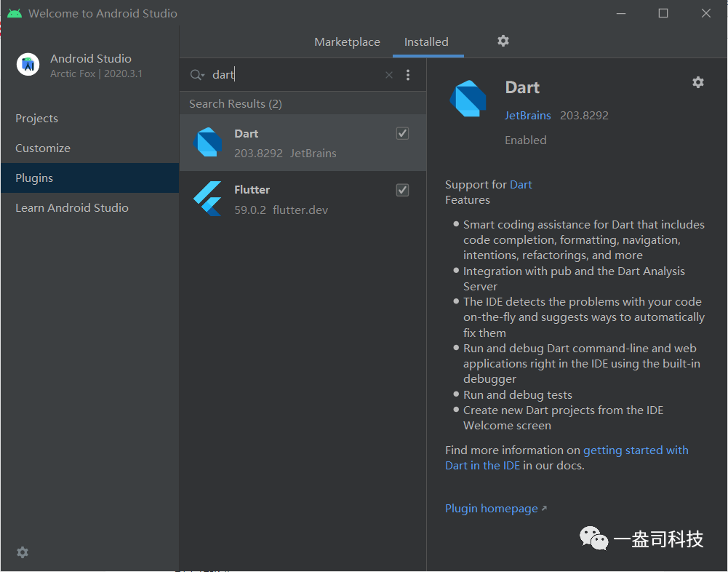Disable the Flutter plugin checkbox
728x572 pixels.
point(402,190)
